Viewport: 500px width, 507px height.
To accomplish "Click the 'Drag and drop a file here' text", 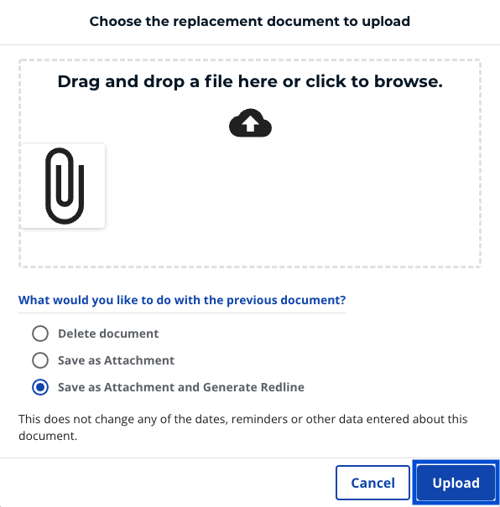I will pyautogui.click(x=250, y=82).
